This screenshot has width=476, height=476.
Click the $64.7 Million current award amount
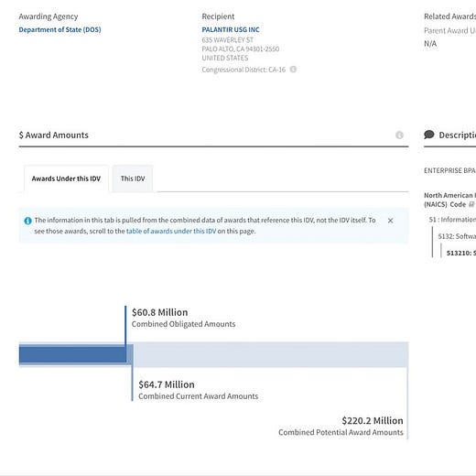click(167, 384)
